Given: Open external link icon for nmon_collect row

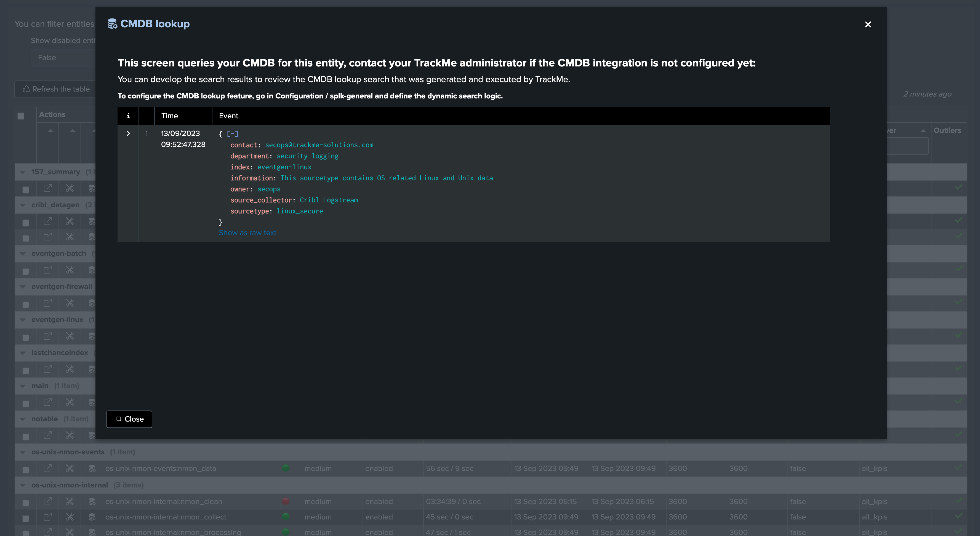Looking at the screenshot, I should [47, 517].
